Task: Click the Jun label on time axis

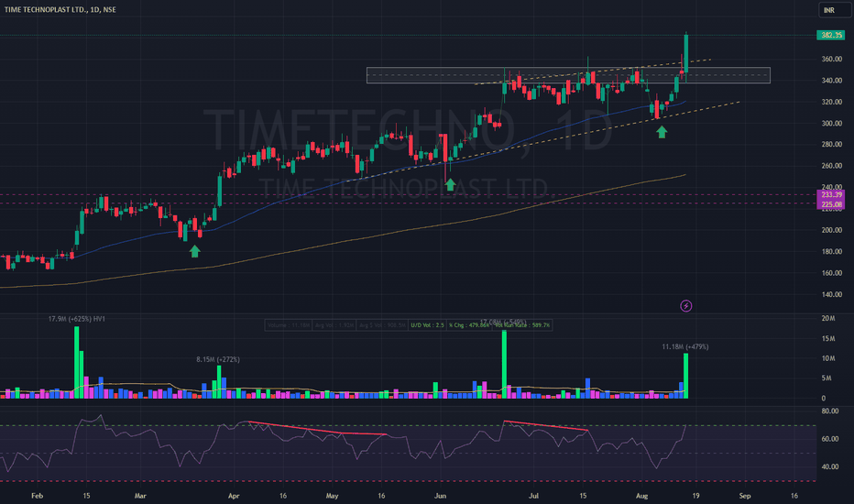Action: 440,496
